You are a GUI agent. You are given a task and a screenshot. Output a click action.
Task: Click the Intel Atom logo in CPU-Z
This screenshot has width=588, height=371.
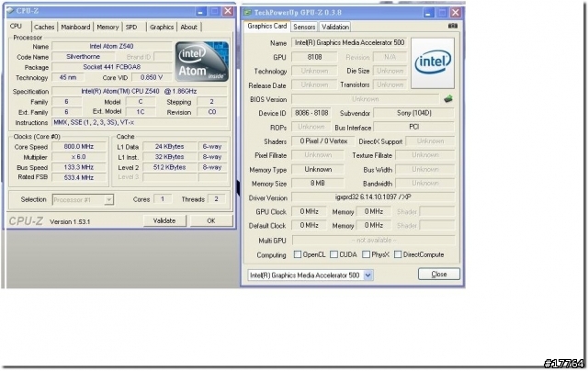[202, 62]
